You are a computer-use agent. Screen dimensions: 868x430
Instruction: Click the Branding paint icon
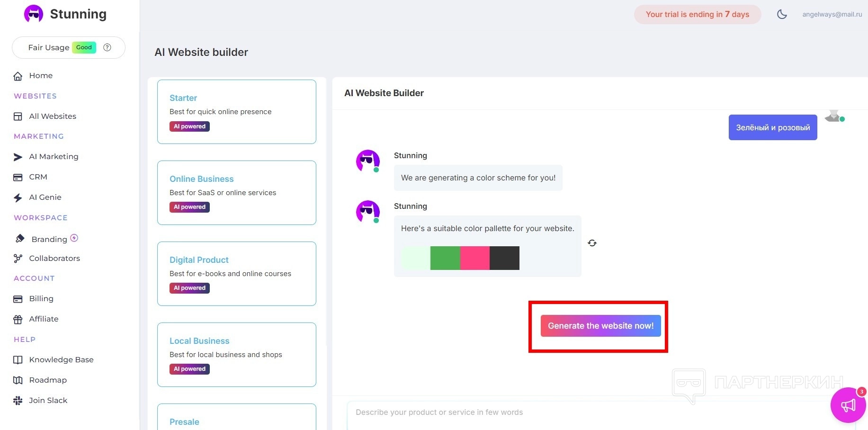(20, 239)
